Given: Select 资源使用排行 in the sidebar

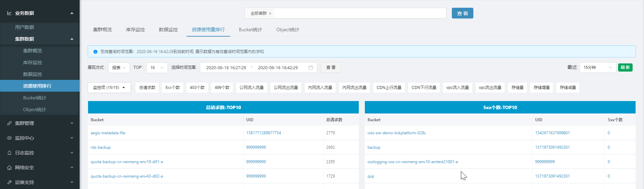Looking at the screenshot, I should coord(40,86).
